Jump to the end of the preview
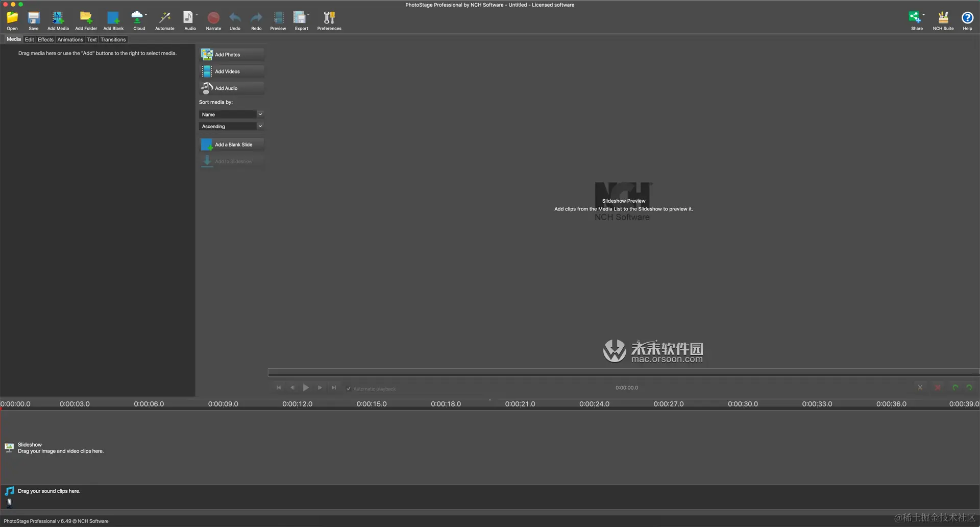980x527 pixels. click(x=334, y=388)
